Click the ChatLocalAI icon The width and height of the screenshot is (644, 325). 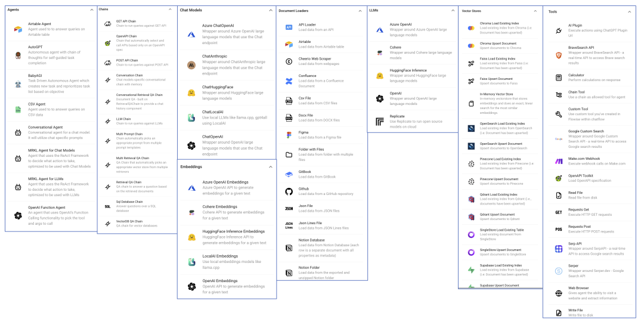click(x=191, y=117)
